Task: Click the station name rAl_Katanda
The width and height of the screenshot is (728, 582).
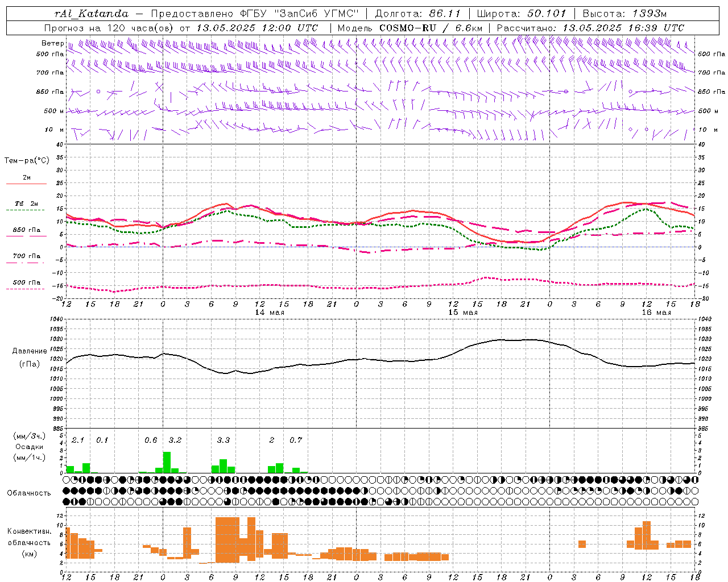Action: tap(92, 14)
